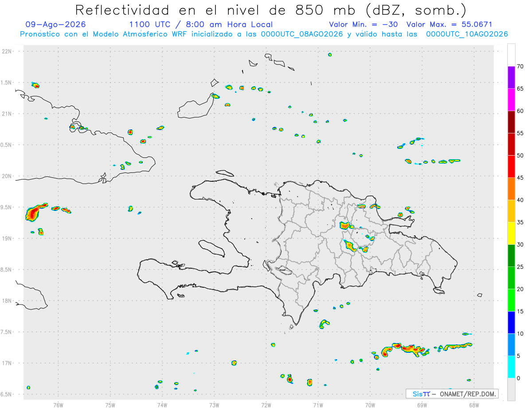Image resolution: width=532 pixels, height=411 pixels.
Task: Click the colorbar scale label '70'
Action: coord(520,67)
